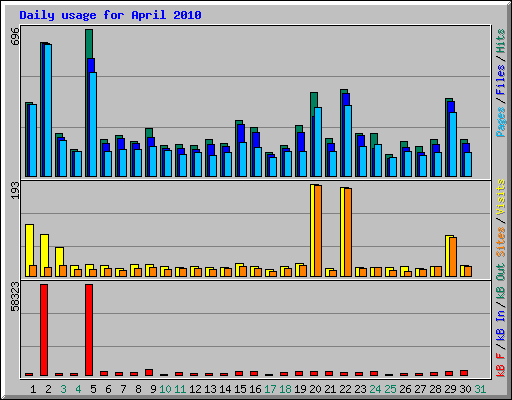Click day label 20 on x-axis
Image resolution: width=512 pixels, height=400 pixels.
pos(315,389)
